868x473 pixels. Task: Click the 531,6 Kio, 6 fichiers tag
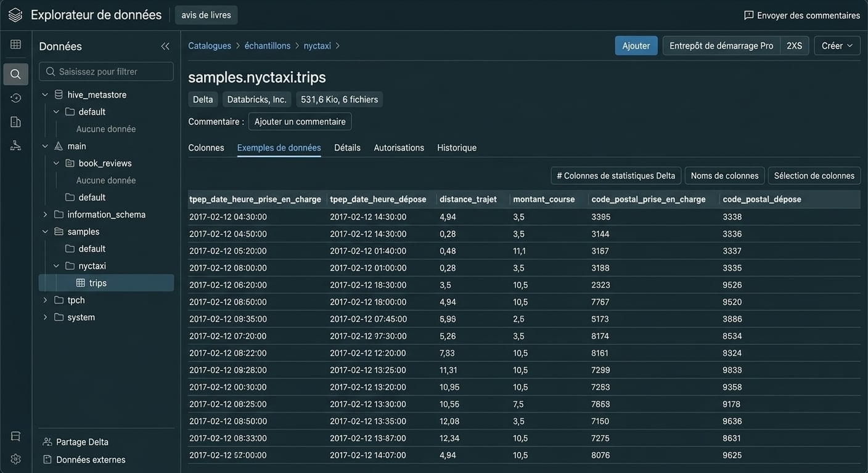tap(340, 99)
